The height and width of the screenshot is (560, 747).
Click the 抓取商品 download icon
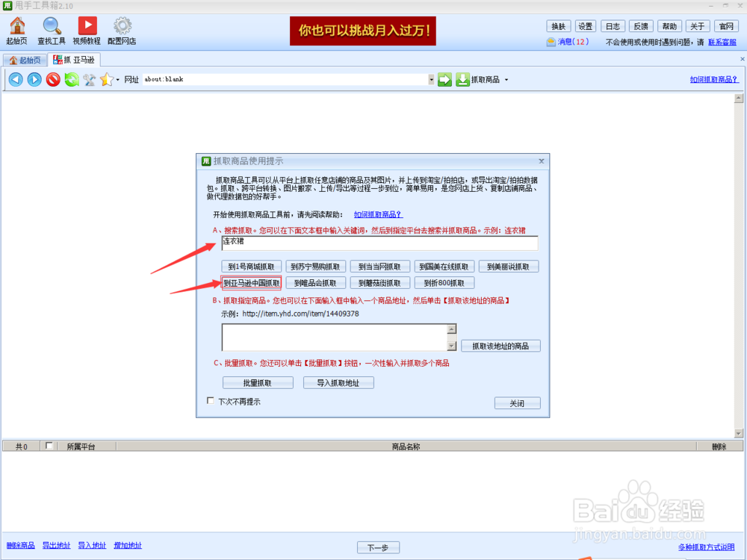point(462,79)
